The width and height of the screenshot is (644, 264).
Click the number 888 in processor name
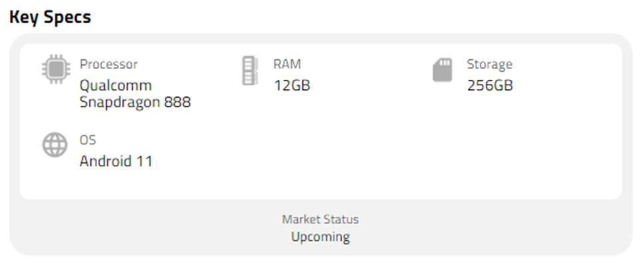point(177,102)
